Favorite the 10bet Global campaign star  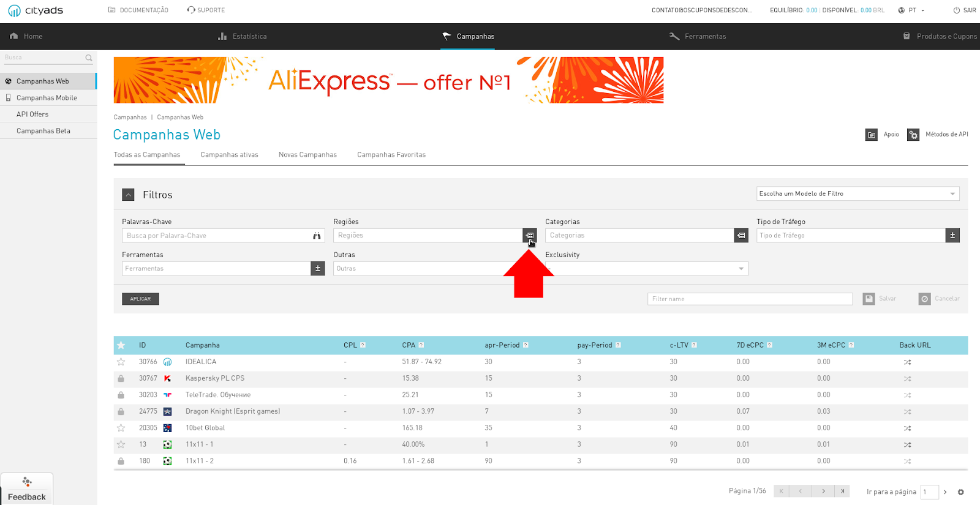click(121, 428)
